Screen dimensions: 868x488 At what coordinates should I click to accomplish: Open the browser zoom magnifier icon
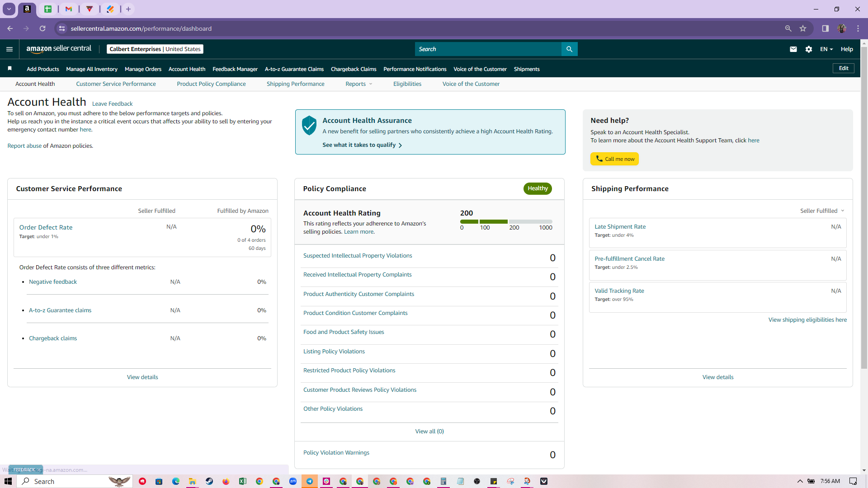pos(788,28)
